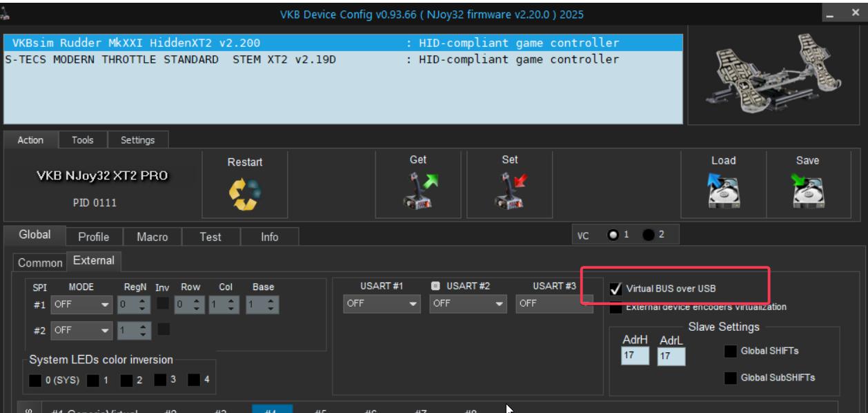Toggle LED color inversion for 0 (SYS)
This screenshot has height=413, width=868.
35,379
